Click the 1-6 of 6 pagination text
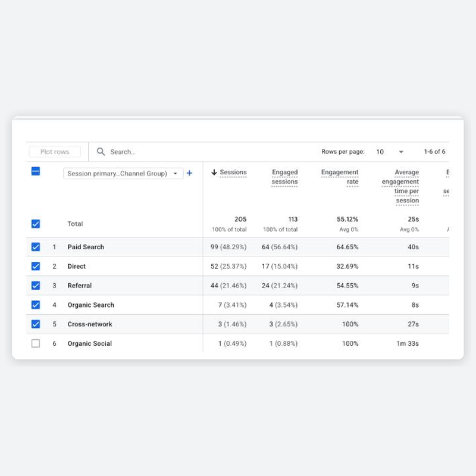The width and height of the screenshot is (476, 476). pos(434,152)
